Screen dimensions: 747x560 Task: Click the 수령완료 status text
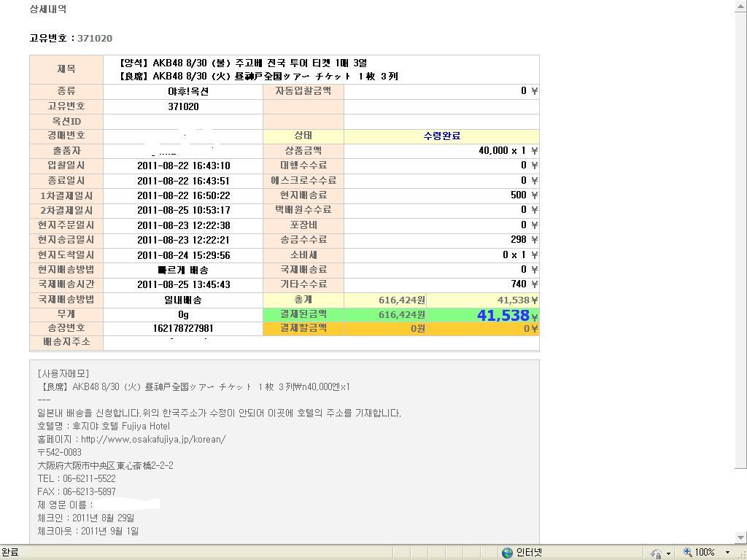click(441, 136)
